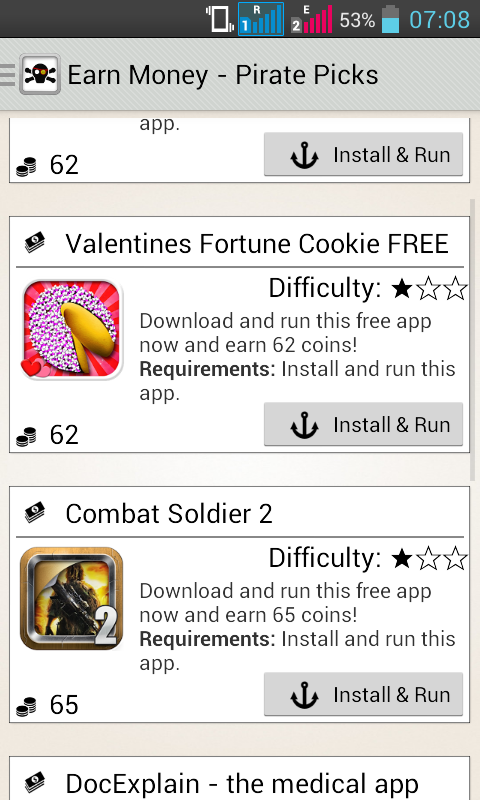480x800 pixels.
Task: Select the Valentines Fortune Cookie FREE title
Action: pyautogui.click(x=257, y=243)
